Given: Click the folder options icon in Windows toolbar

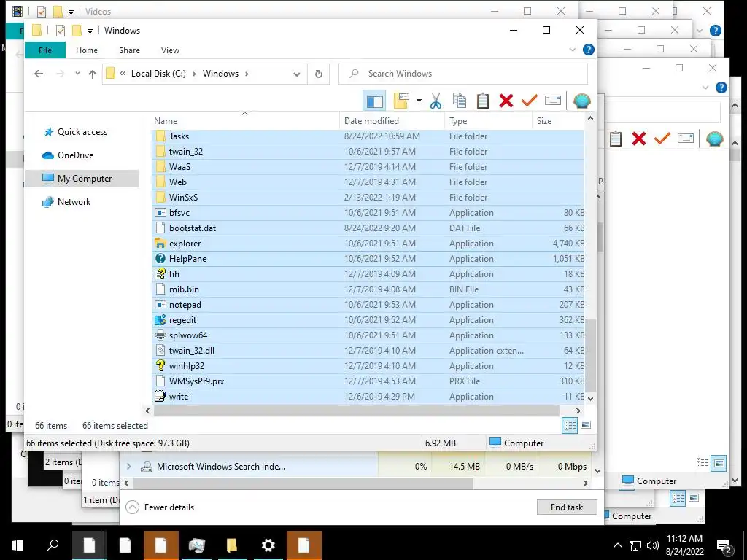Looking at the screenshot, I should (402, 101).
